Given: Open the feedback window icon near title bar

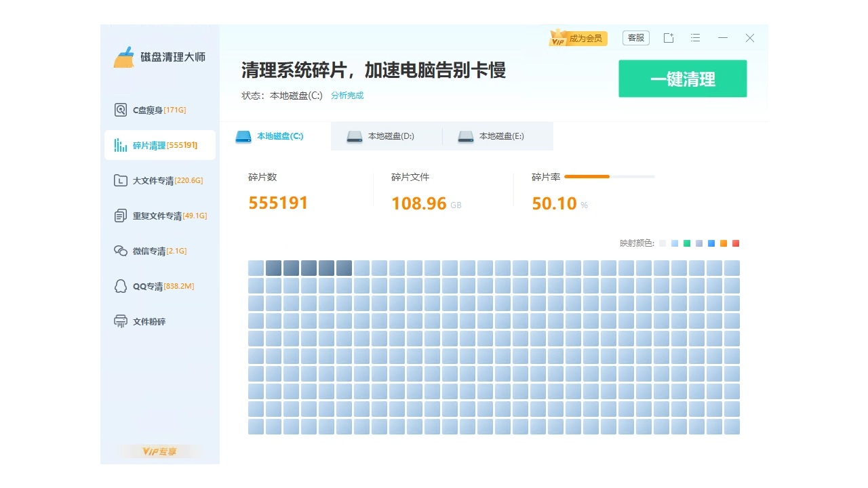Looking at the screenshot, I should 669,37.
